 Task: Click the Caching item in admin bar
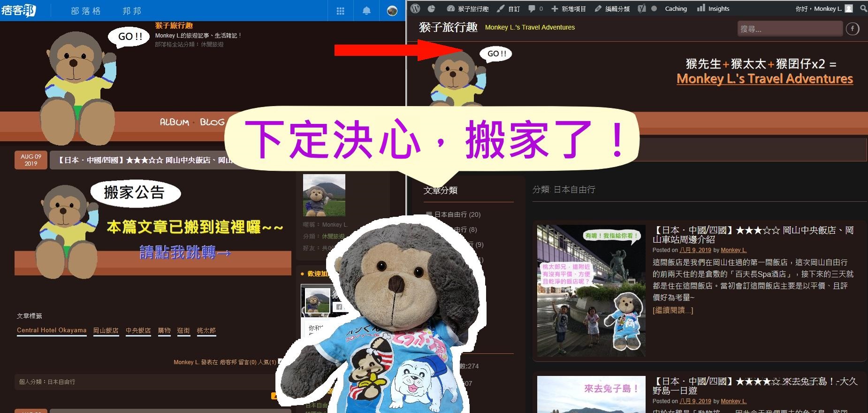click(676, 8)
